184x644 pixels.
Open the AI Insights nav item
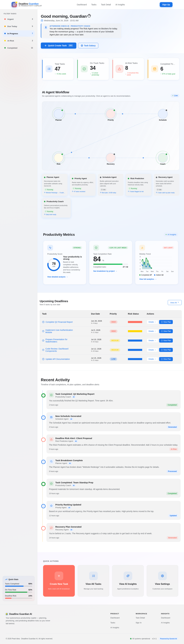click(120, 4)
